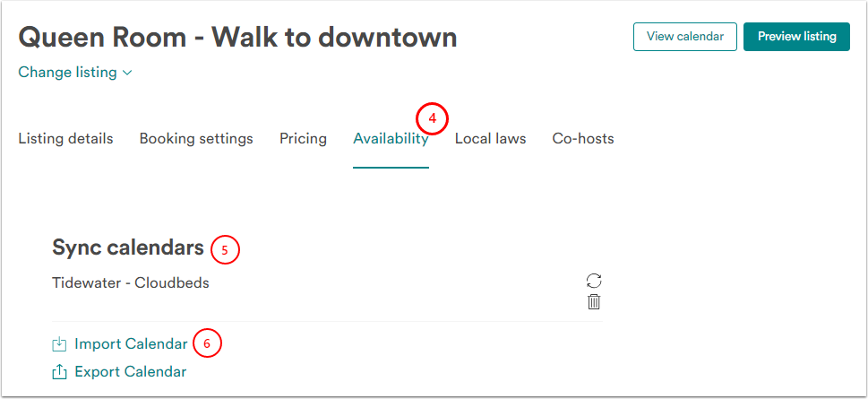Click the Import Calendar link

tap(131, 344)
